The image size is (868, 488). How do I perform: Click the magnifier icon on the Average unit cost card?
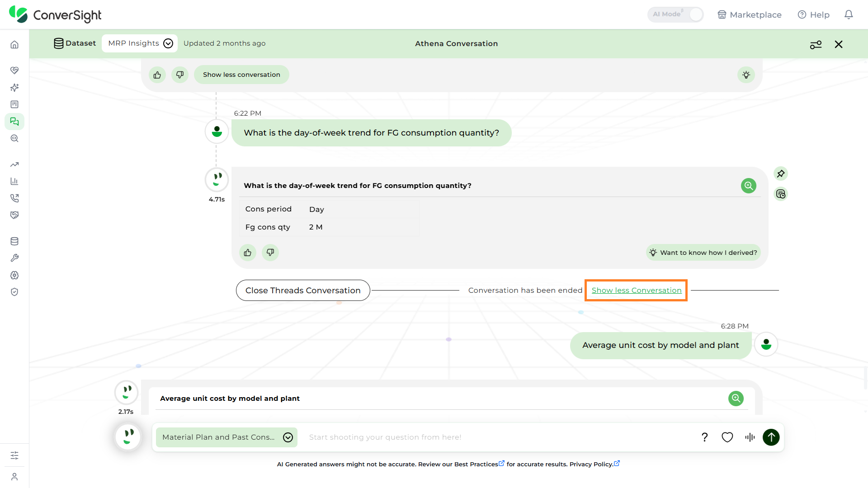[736, 398]
